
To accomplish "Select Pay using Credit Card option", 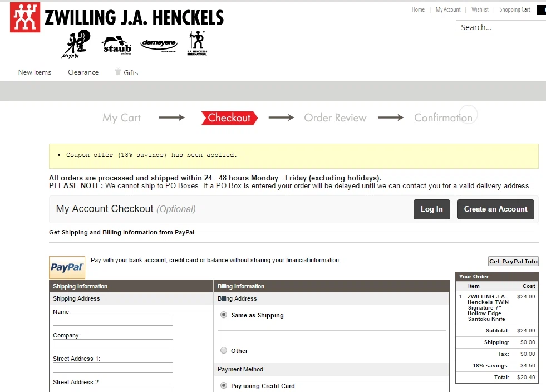I will pos(224,386).
